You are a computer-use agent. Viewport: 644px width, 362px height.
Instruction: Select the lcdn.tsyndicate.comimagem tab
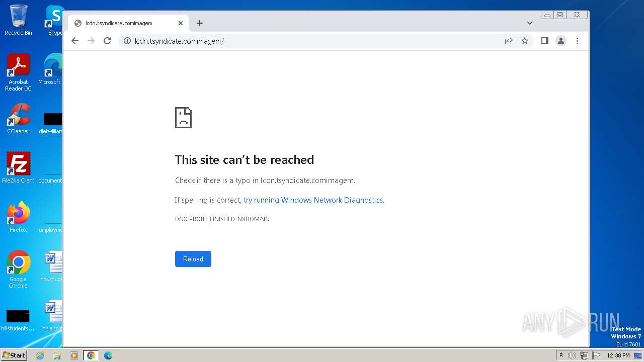(128, 23)
